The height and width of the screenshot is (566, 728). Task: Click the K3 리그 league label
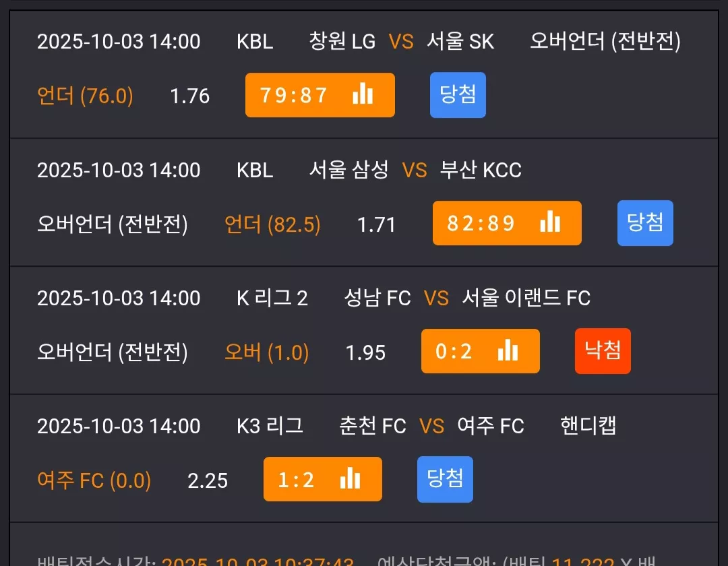tap(270, 426)
